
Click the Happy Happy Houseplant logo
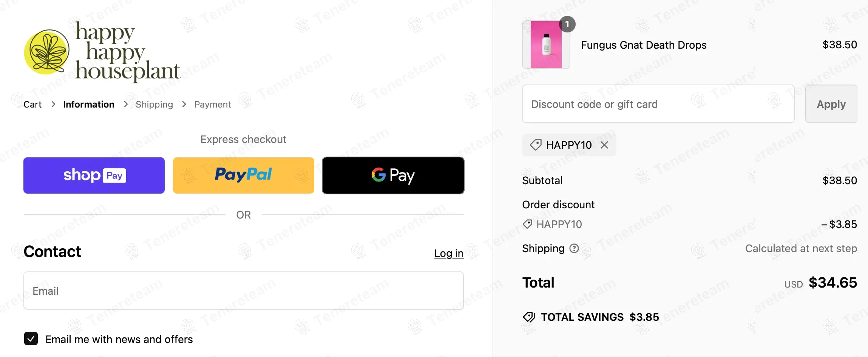click(102, 51)
